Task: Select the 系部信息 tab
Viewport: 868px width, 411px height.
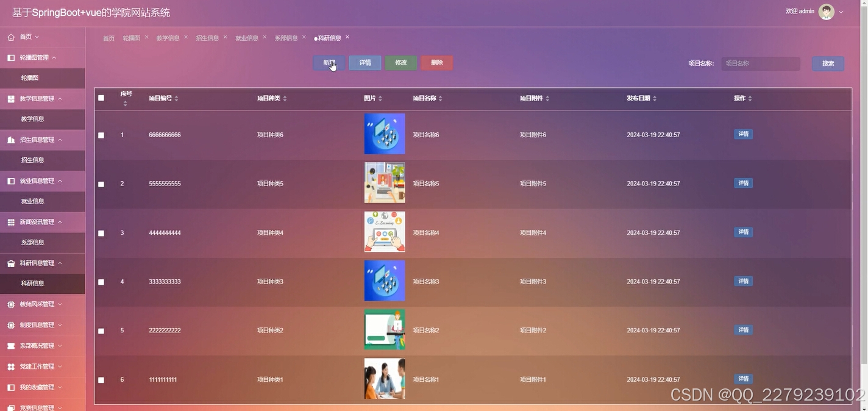Action: 286,37
